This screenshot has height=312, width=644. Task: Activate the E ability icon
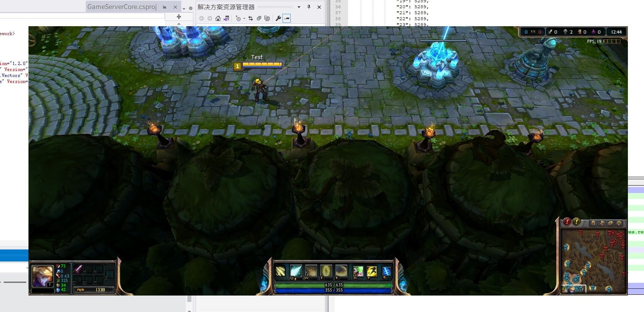coord(326,271)
